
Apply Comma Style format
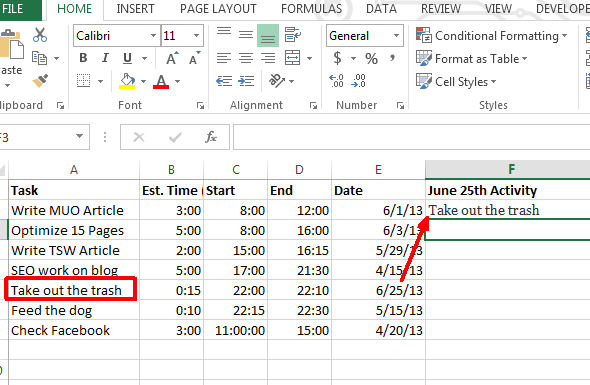coord(392,58)
